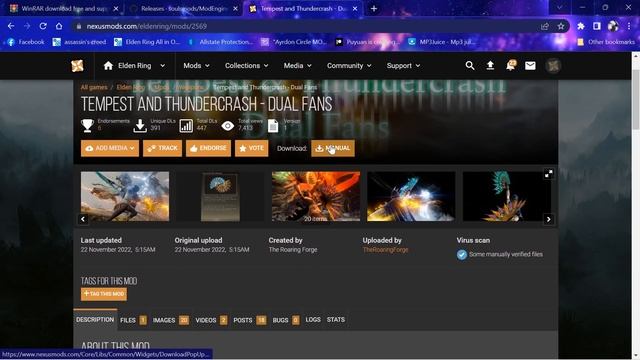Click the unique downloads arrow icon
Screen dimensions: 640x360
pyautogui.click(x=140, y=126)
